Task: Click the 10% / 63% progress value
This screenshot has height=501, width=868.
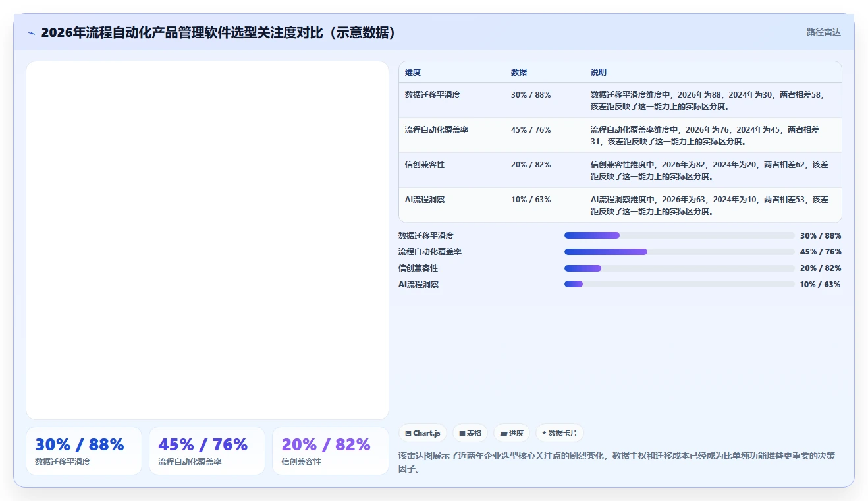Action: [821, 285]
